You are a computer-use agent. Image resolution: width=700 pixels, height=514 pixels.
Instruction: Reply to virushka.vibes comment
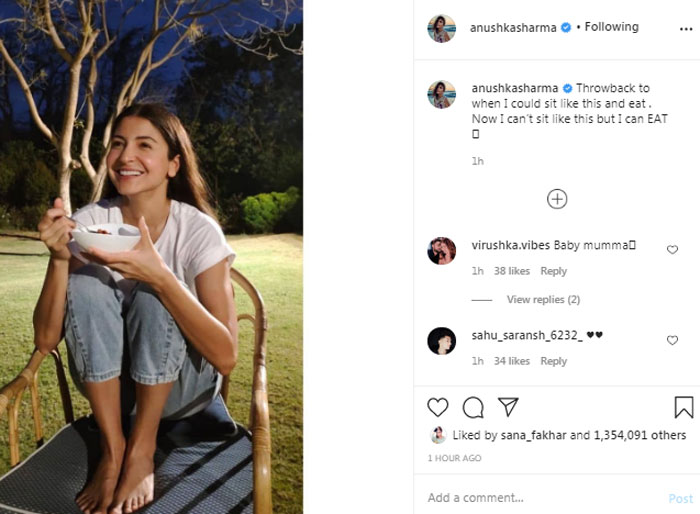(553, 271)
